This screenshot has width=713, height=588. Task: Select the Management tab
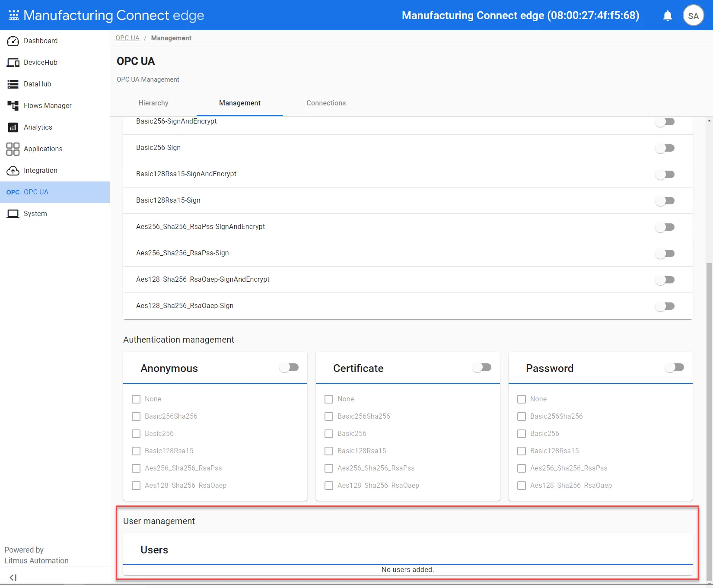[x=240, y=103]
